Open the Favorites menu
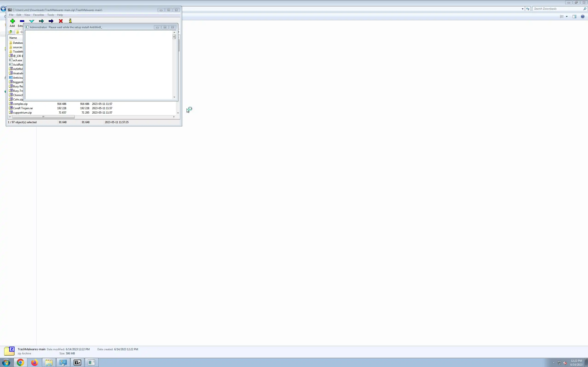588x367 pixels. click(x=39, y=15)
